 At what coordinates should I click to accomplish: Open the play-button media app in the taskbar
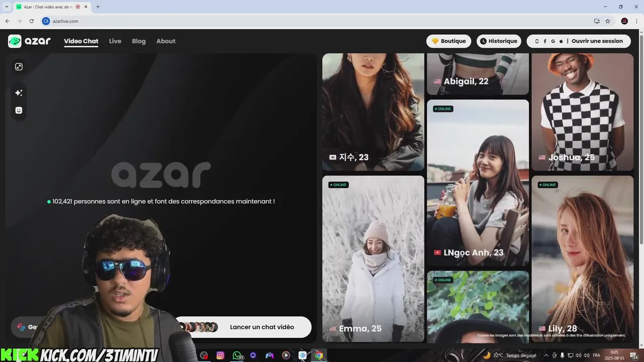(286, 355)
